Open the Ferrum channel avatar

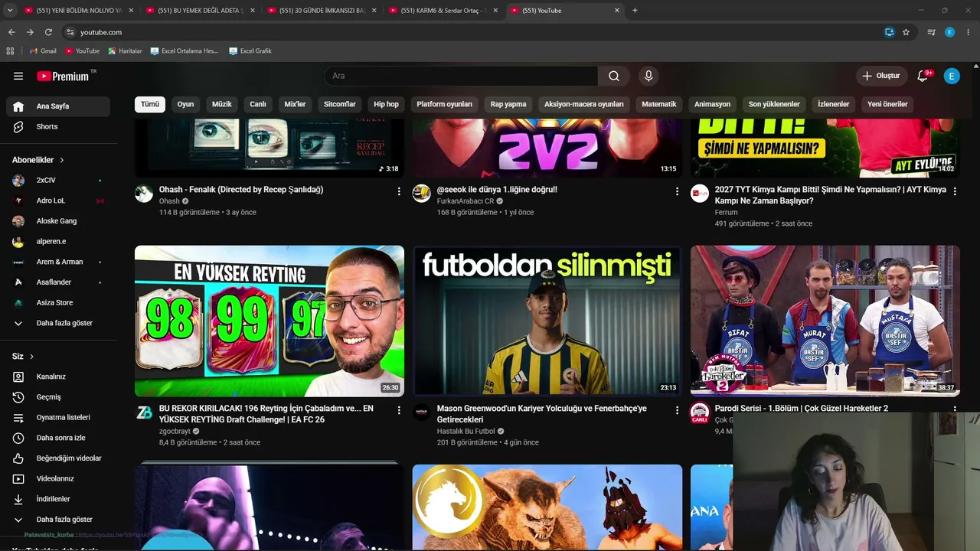tap(700, 193)
